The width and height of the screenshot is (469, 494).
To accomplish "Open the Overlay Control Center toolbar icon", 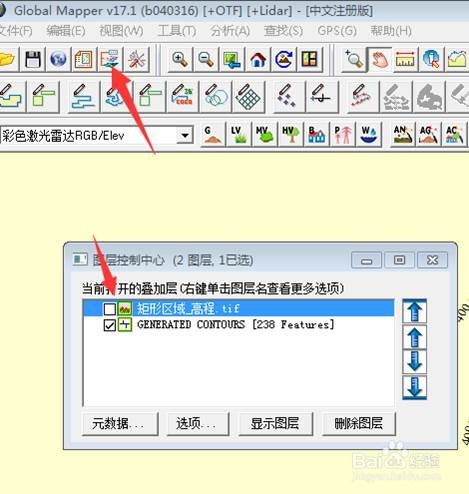I will 109,59.
